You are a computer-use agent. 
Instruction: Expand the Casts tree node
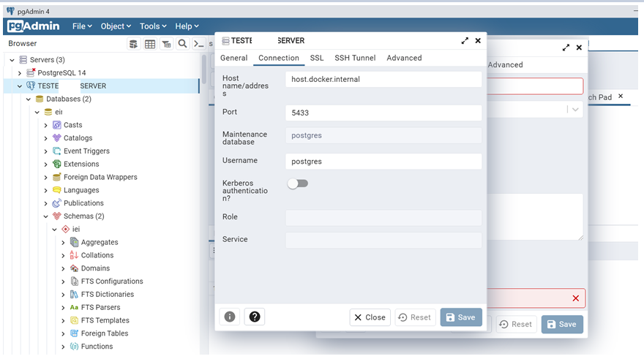click(45, 125)
